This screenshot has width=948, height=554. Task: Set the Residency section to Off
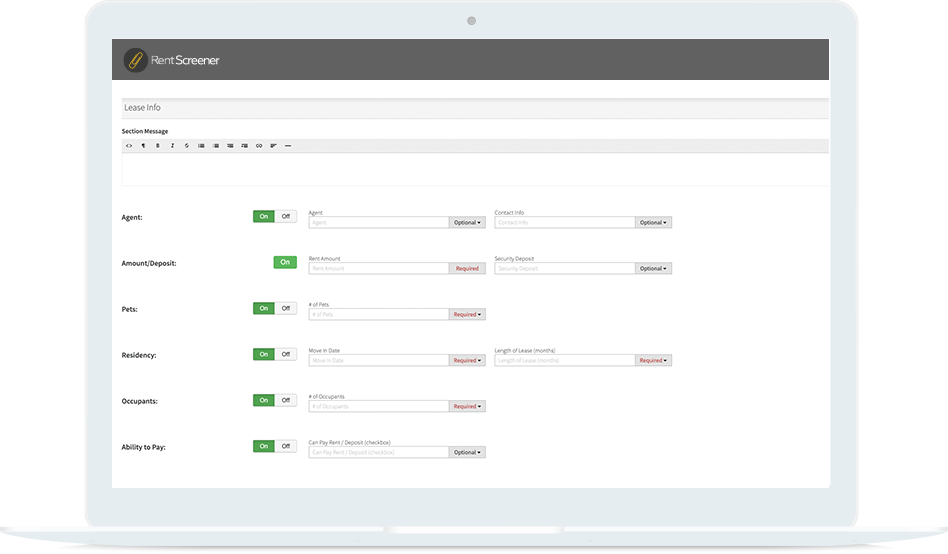coord(285,354)
